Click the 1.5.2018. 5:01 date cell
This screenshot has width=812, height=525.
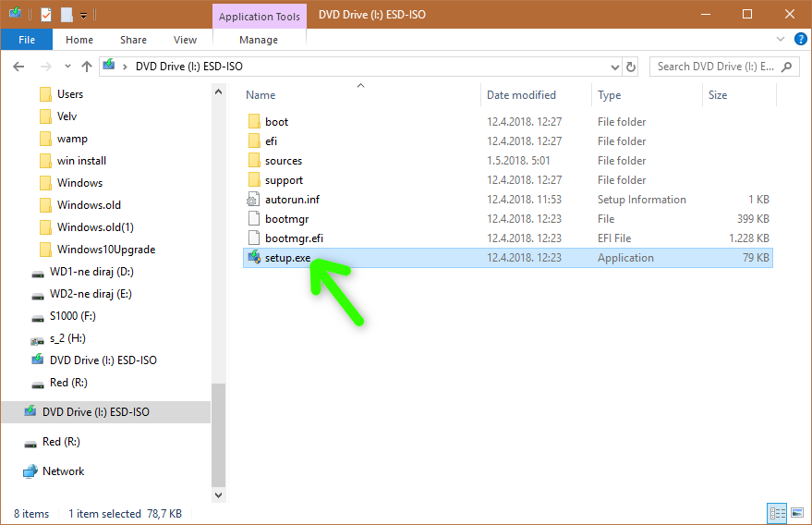point(518,161)
